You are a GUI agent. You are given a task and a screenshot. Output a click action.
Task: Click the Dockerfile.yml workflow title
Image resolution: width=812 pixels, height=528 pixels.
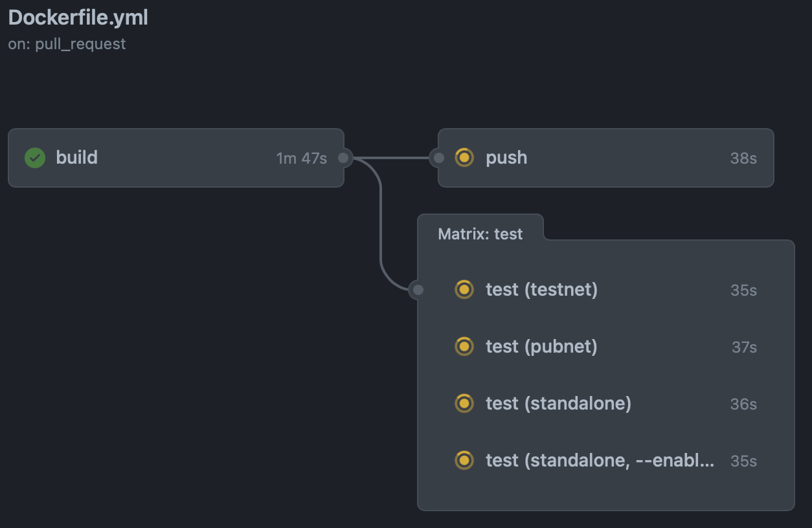point(78,18)
